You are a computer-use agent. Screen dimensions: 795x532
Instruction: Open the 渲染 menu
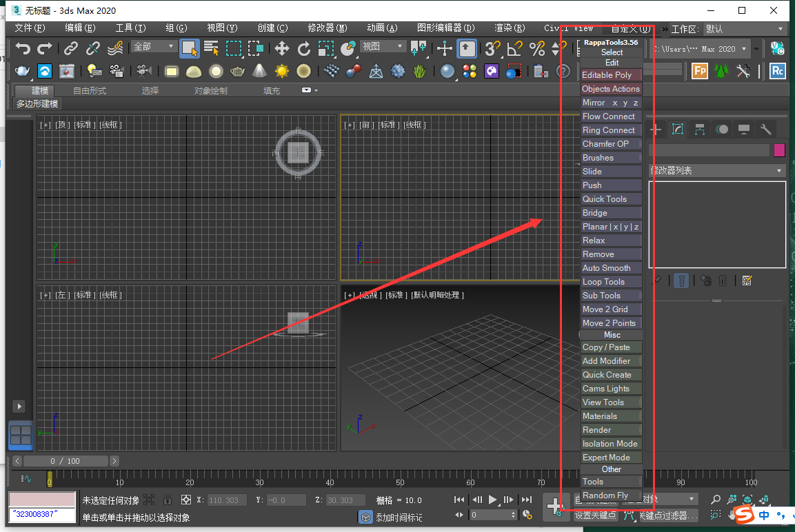[x=510, y=28]
